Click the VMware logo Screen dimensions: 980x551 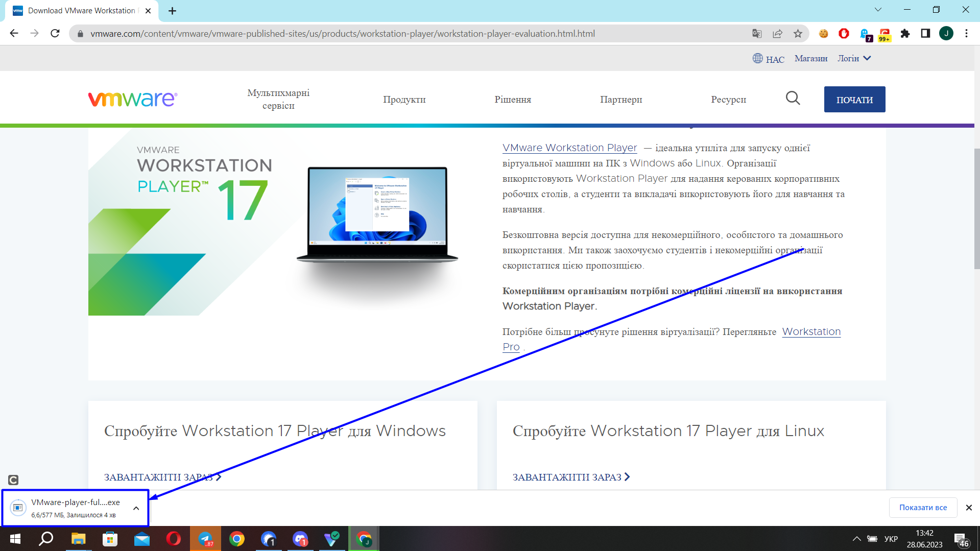pyautogui.click(x=133, y=99)
